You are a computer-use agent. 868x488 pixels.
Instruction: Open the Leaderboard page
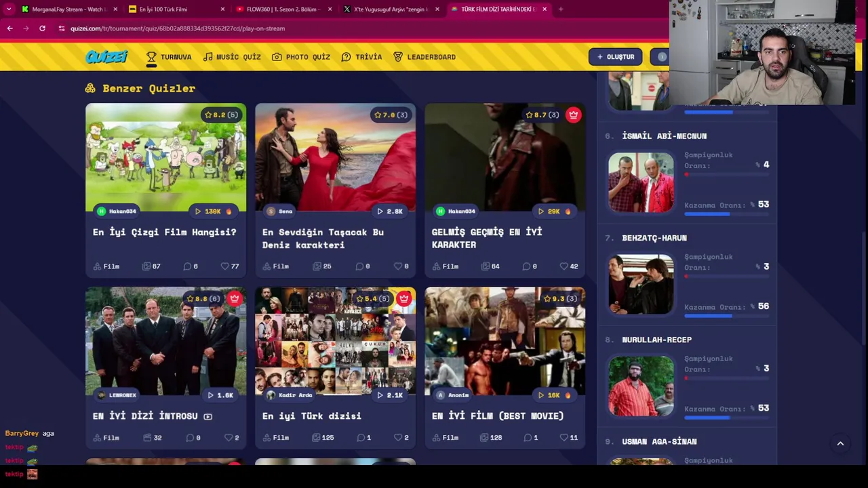pyautogui.click(x=425, y=57)
